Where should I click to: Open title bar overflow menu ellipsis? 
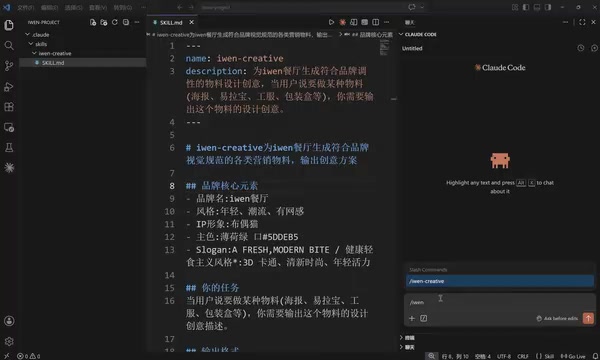point(143,7)
